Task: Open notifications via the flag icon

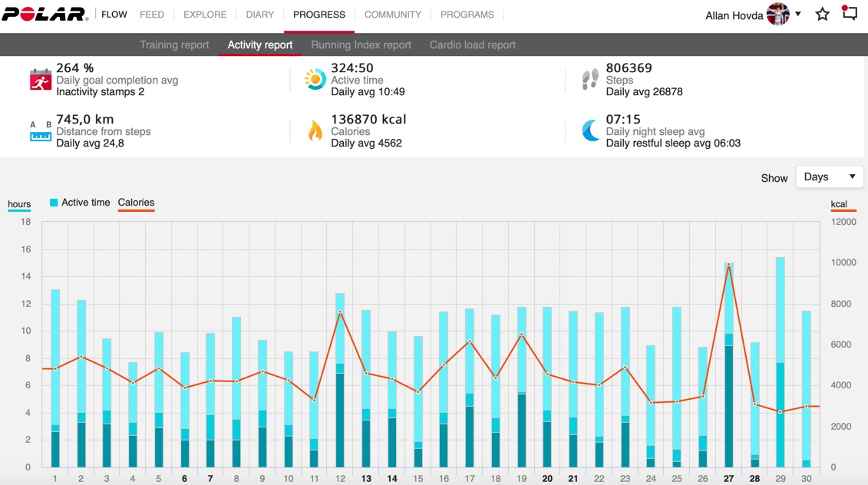Action: 849,13
